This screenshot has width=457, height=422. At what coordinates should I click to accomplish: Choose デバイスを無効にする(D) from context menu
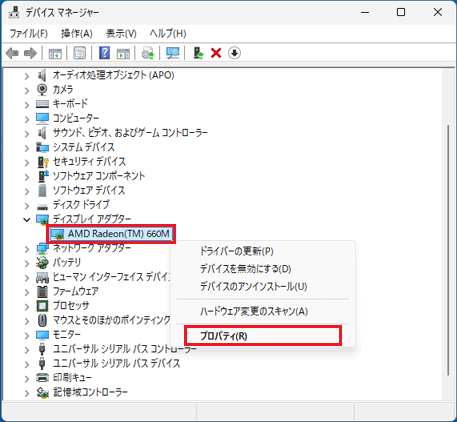[x=245, y=269]
